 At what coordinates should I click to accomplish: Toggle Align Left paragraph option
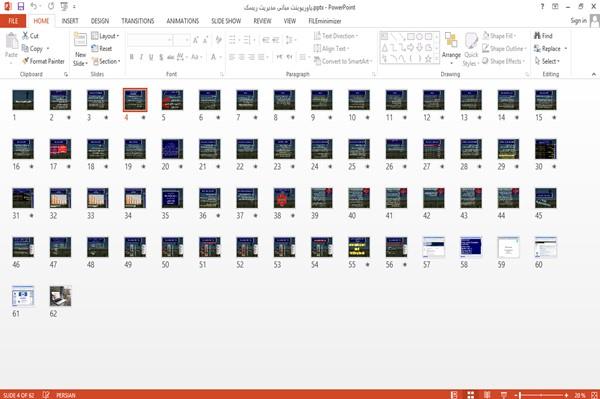(232, 57)
